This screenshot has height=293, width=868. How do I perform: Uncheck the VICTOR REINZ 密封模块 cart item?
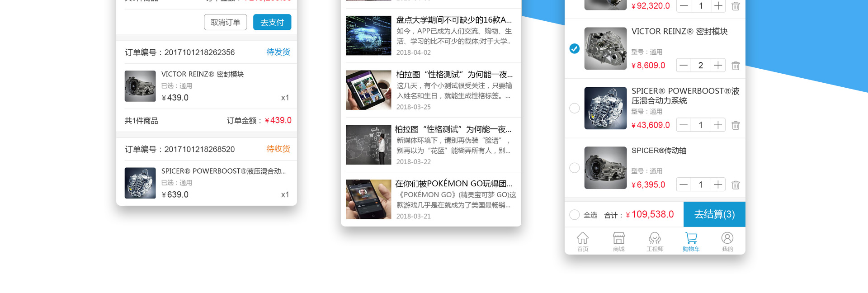(574, 48)
